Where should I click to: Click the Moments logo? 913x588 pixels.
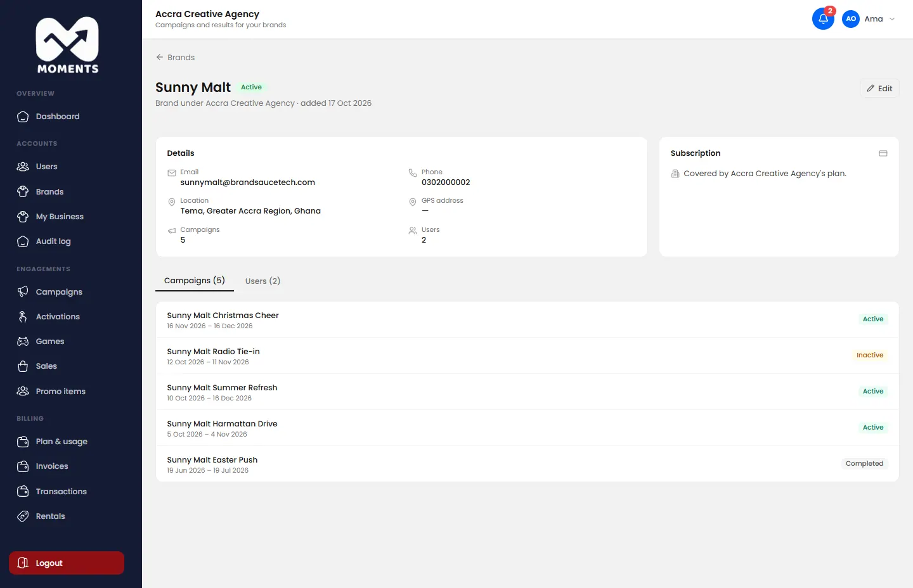click(x=68, y=45)
